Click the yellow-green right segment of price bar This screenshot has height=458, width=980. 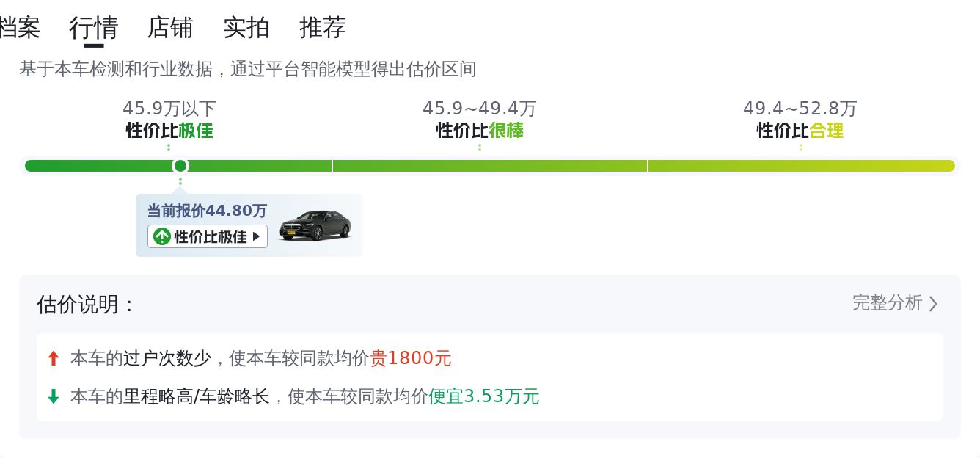pyautogui.click(x=801, y=166)
